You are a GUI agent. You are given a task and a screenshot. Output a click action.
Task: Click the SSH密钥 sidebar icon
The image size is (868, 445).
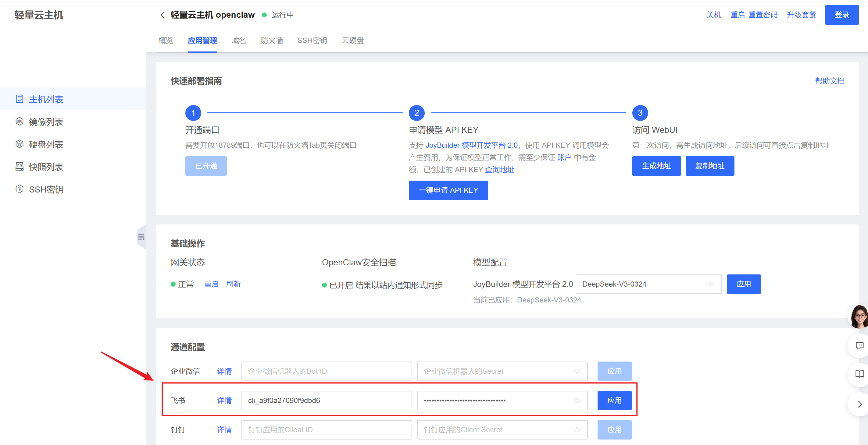20,189
